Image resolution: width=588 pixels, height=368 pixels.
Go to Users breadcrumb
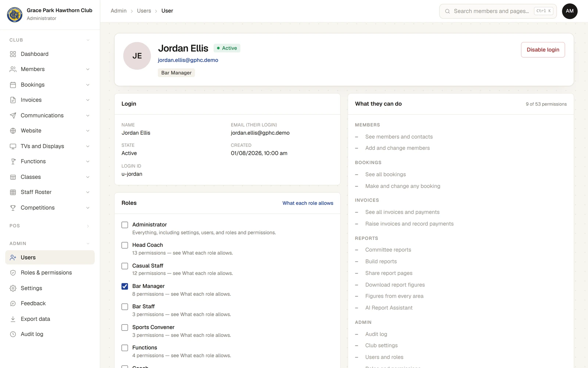144,11
